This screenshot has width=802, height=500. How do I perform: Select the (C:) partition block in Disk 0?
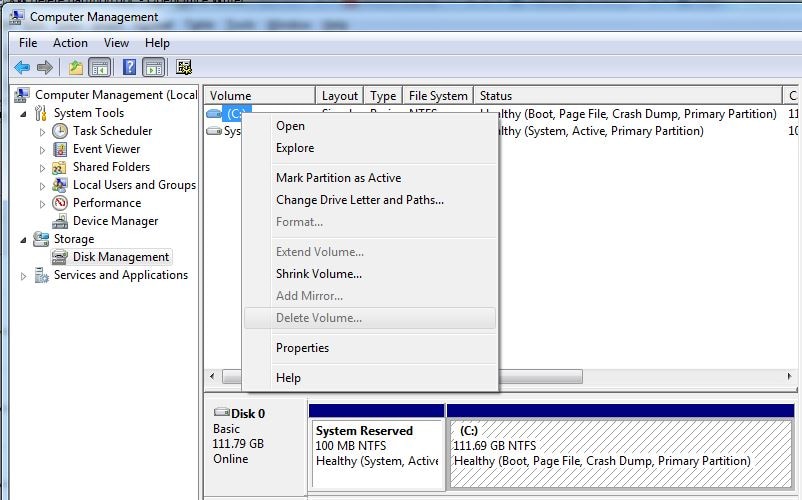[x=620, y=446]
